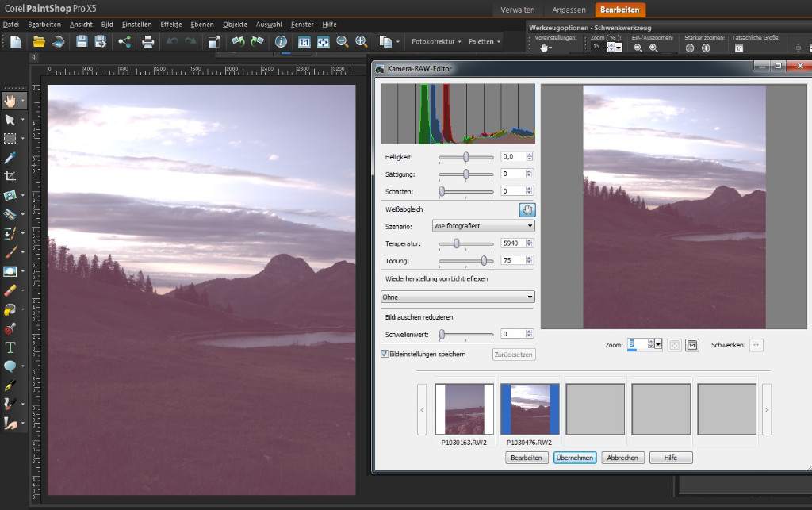Open image information icon
Viewport: 812px width, 510px height.
tap(281, 41)
